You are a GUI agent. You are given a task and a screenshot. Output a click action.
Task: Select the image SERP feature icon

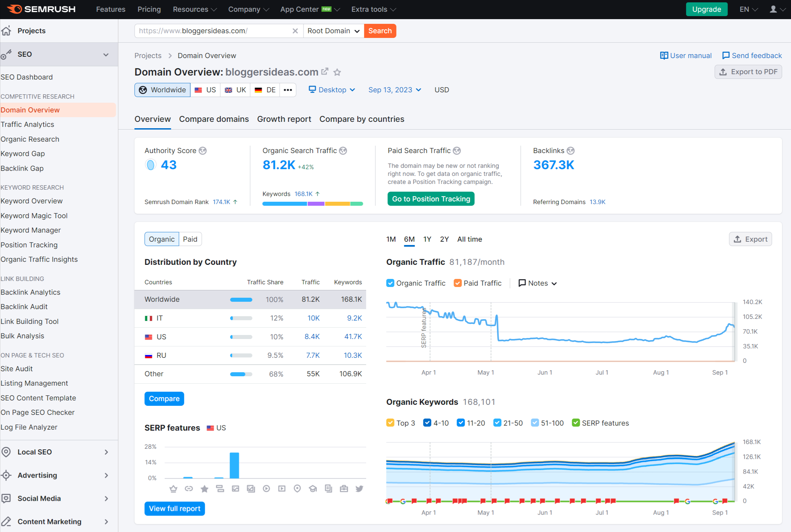click(235, 489)
